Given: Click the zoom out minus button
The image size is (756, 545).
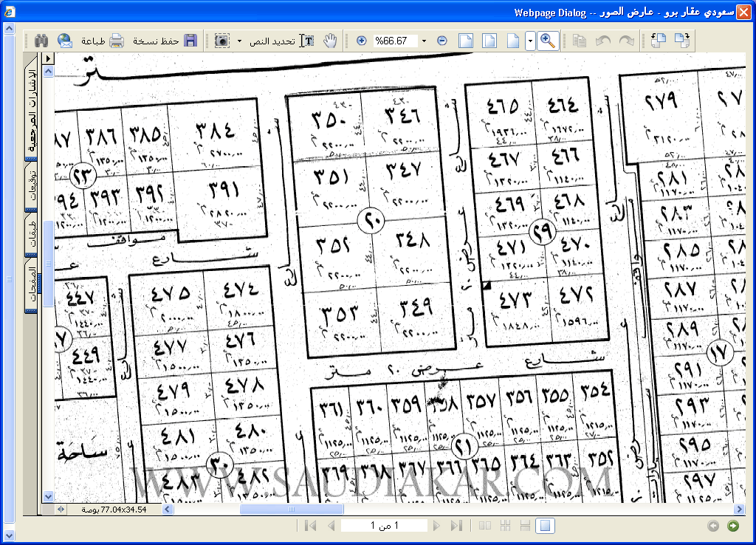Looking at the screenshot, I should click(x=442, y=41).
